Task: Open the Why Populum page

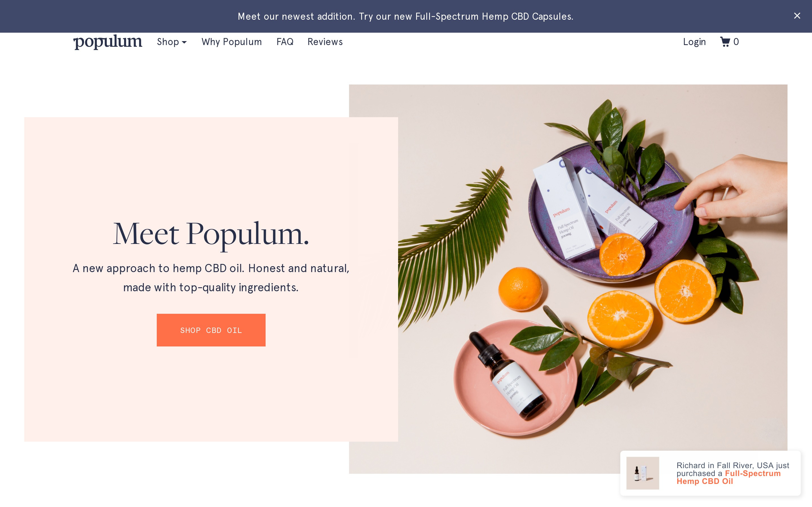Action: [x=231, y=42]
